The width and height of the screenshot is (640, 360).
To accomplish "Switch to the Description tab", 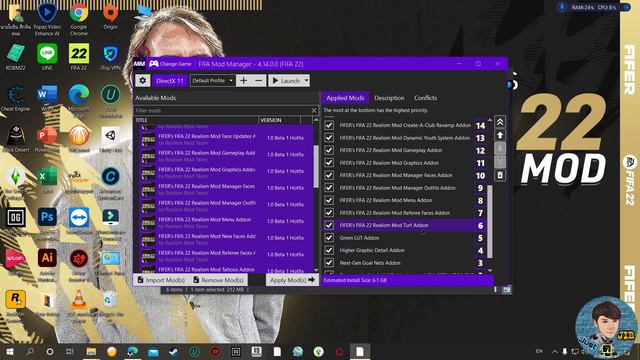I will (389, 98).
